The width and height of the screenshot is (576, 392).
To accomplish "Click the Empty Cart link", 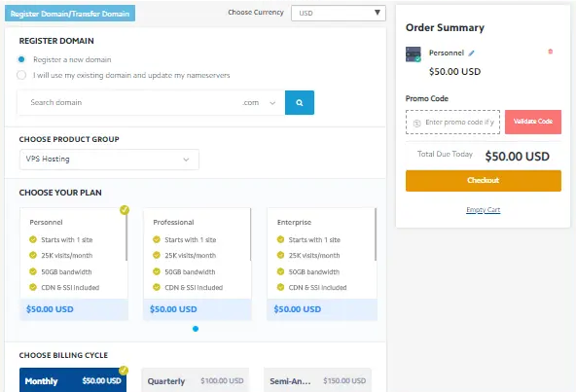I will point(483,210).
